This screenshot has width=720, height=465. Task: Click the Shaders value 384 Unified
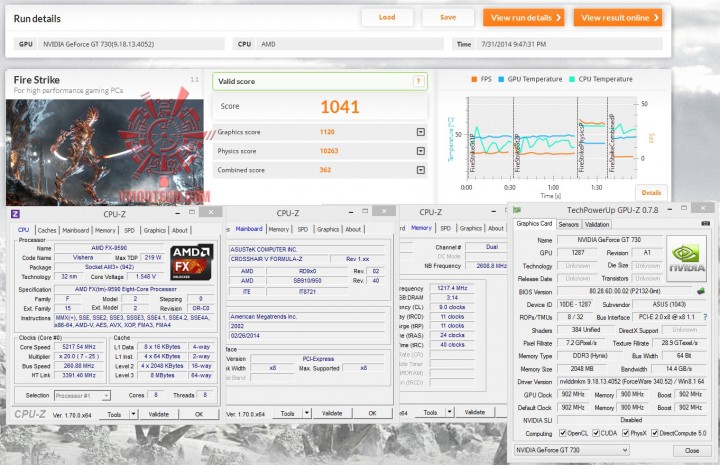pyautogui.click(x=586, y=330)
